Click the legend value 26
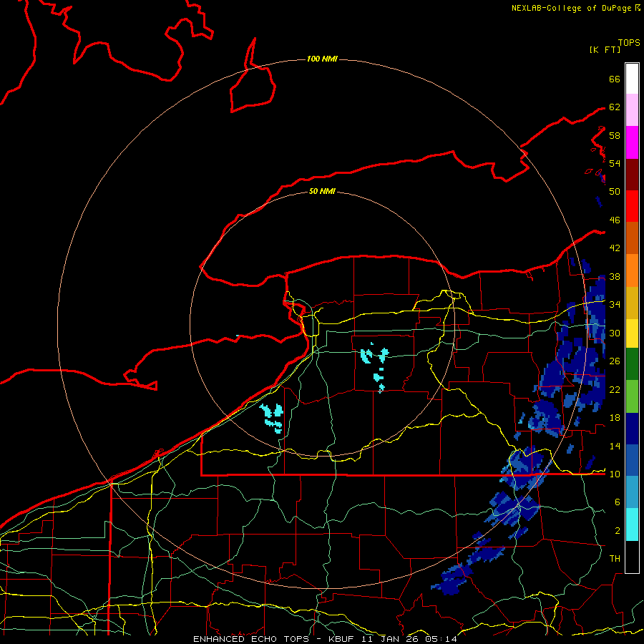The width and height of the screenshot is (644, 644). (x=615, y=361)
